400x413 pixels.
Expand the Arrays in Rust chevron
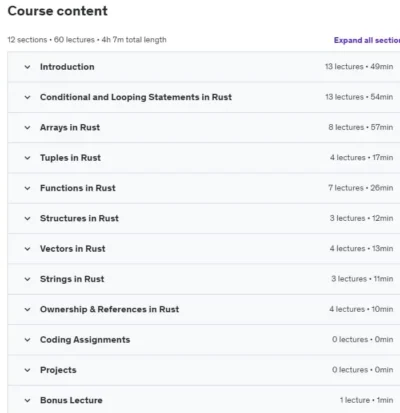(x=27, y=128)
